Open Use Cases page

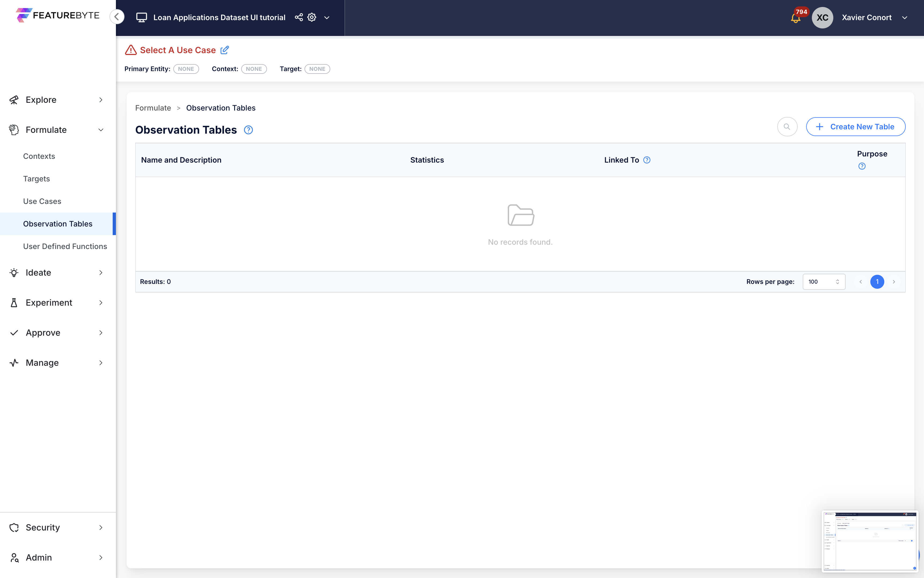click(x=42, y=201)
